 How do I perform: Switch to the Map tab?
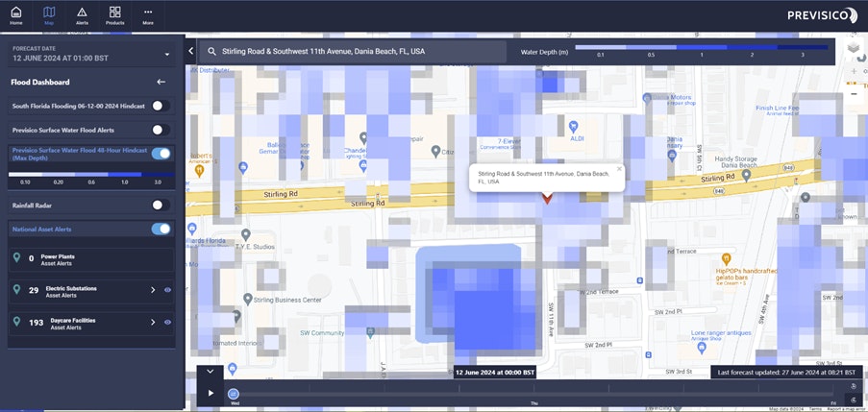(x=49, y=15)
